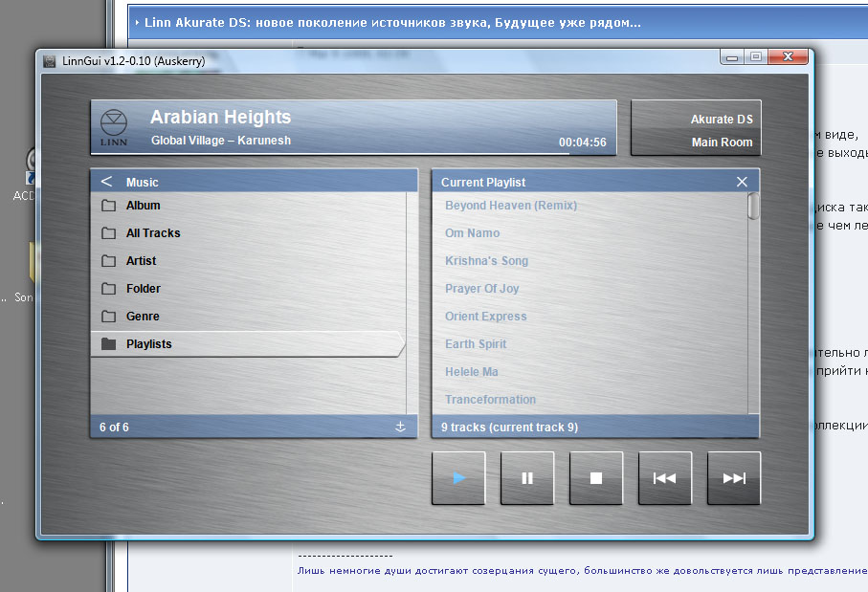Click the 9 tracks status text

[509, 428]
